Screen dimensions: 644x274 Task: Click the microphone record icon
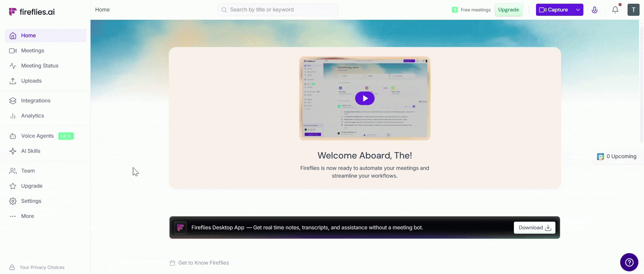click(595, 10)
